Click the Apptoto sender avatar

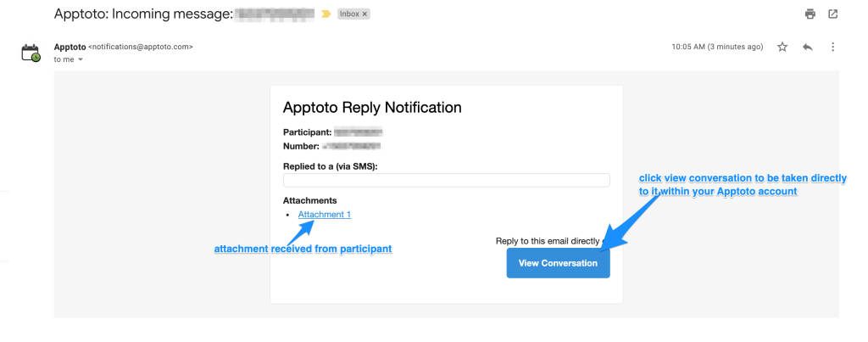pyautogui.click(x=31, y=53)
